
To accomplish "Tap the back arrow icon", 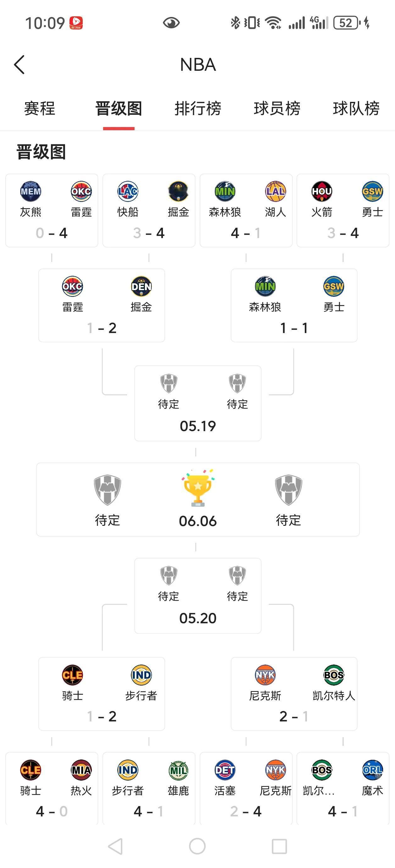I will (x=19, y=64).
